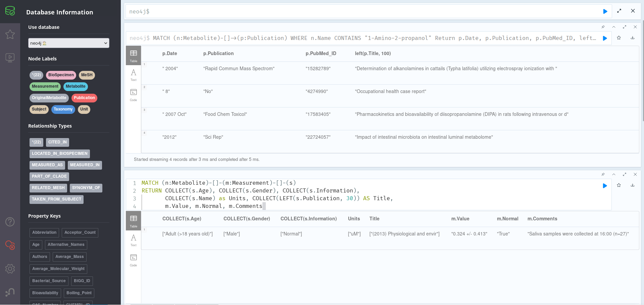This screenshot has width=644, height=305.
Task: Clear the top query editor
Action: [633, 11]
